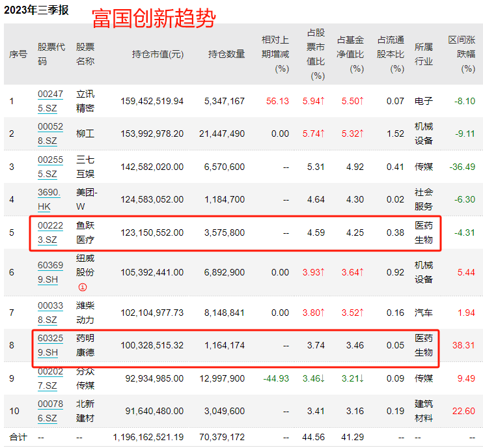483x448 pixels.
Task: Click the 持仓数量 column header
Action: click(227, 54)
